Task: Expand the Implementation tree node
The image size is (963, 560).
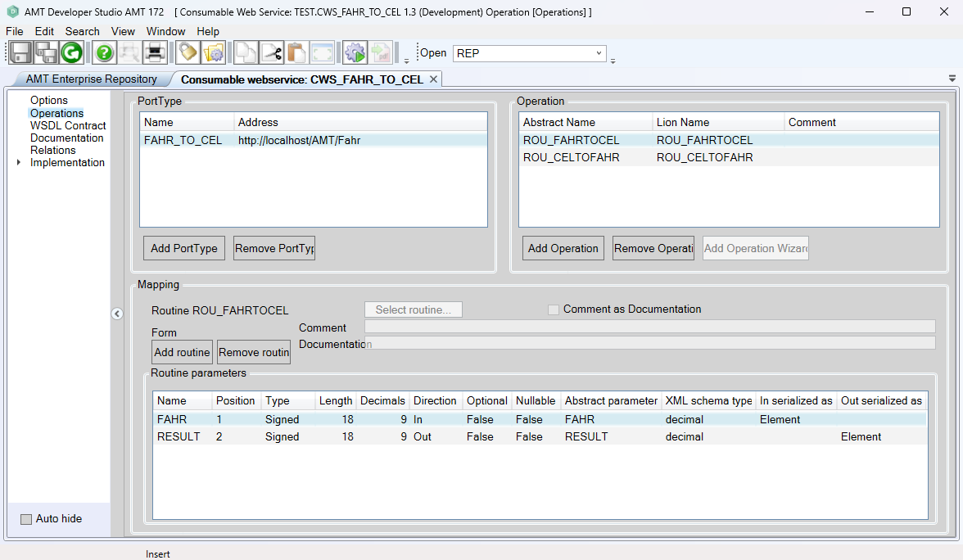Action: pyautogui.click(x=18, y=162)
